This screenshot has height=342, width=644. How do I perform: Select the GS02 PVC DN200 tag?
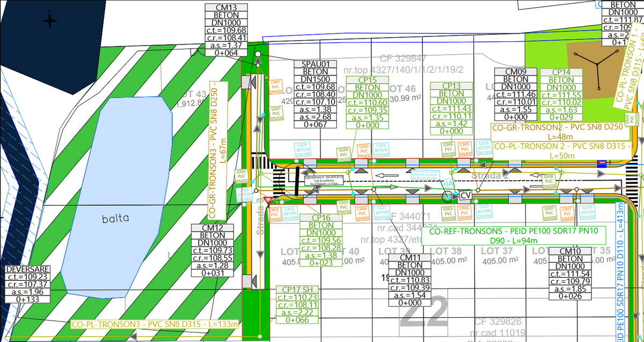click(242, 177)
